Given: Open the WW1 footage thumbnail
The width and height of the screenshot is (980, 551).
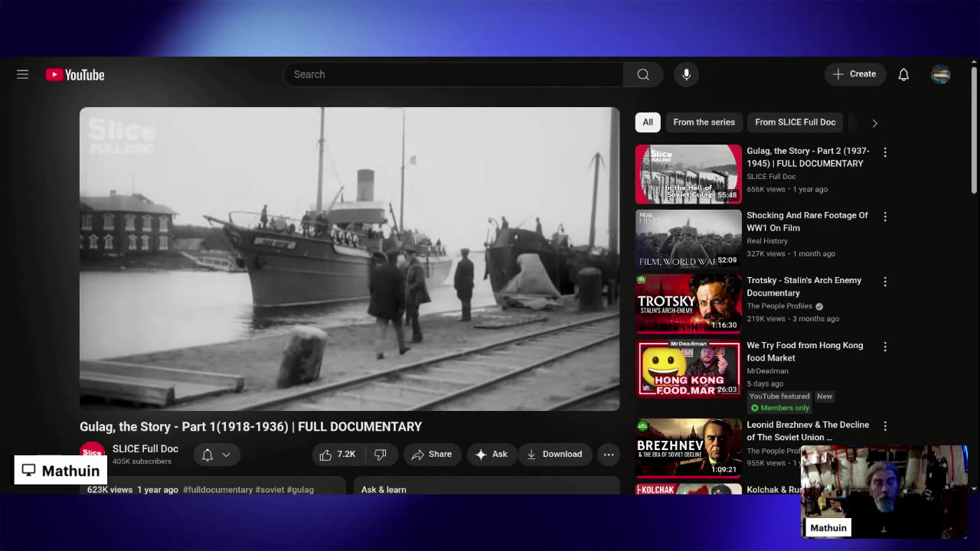Looking at the screenshot, I should pos(688,239).
